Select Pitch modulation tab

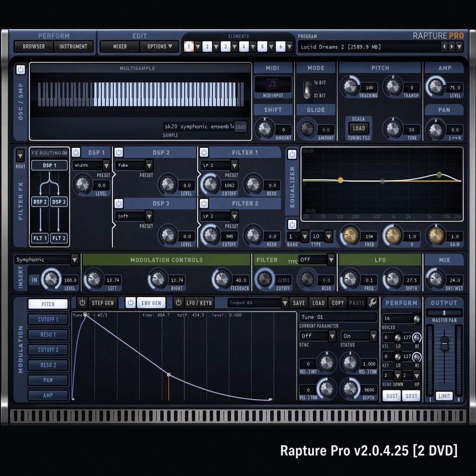48,304
